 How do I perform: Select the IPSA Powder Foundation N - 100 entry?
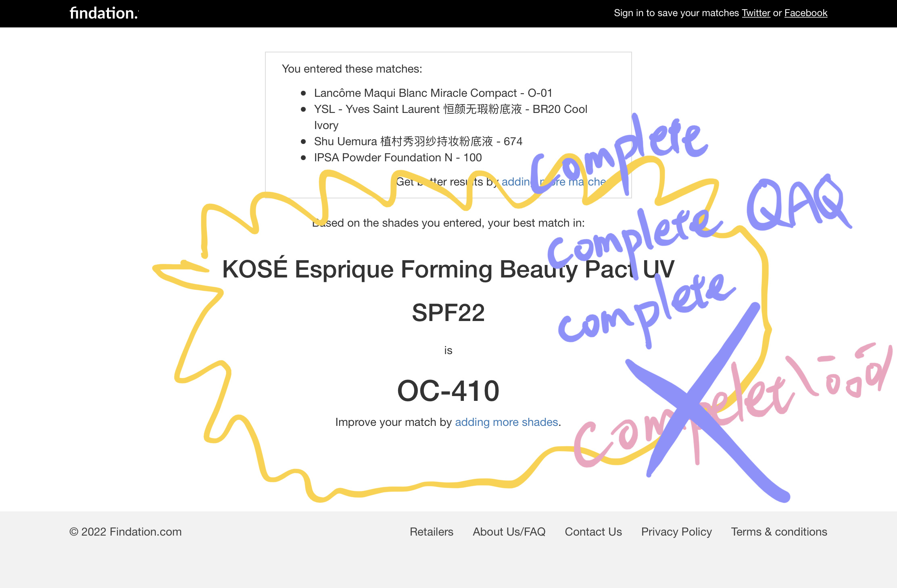(398, 158)
